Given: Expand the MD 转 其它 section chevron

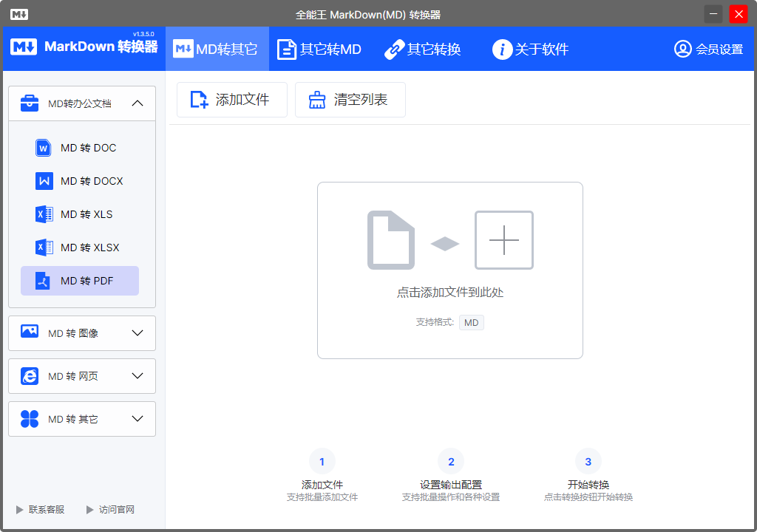Looking at the screenshot, I should (x=138, y=418).
